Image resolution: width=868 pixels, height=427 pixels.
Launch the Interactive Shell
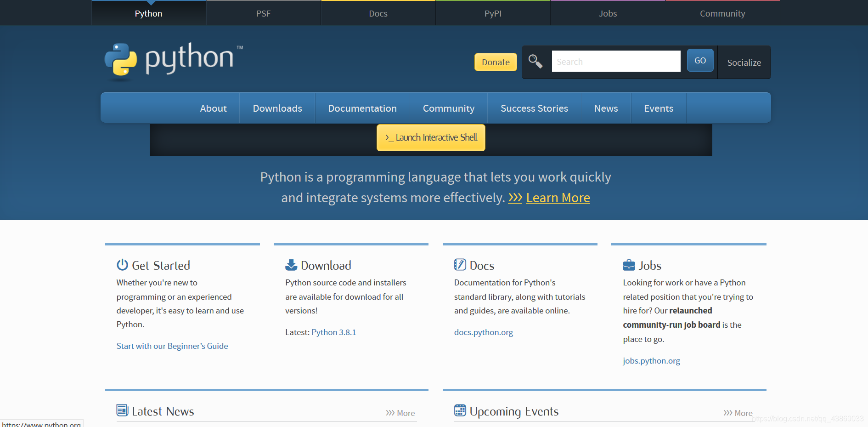point(430,137)
